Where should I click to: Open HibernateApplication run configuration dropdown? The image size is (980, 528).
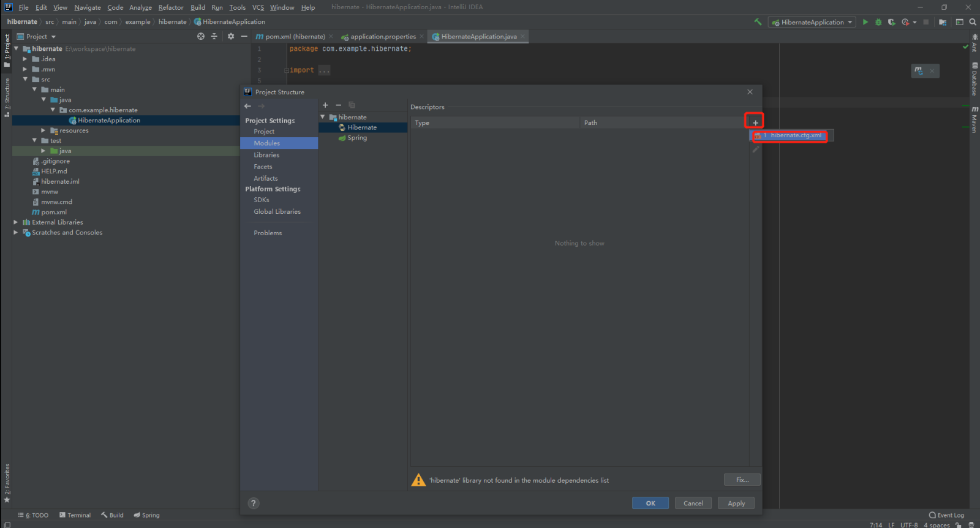coord(812,22)
